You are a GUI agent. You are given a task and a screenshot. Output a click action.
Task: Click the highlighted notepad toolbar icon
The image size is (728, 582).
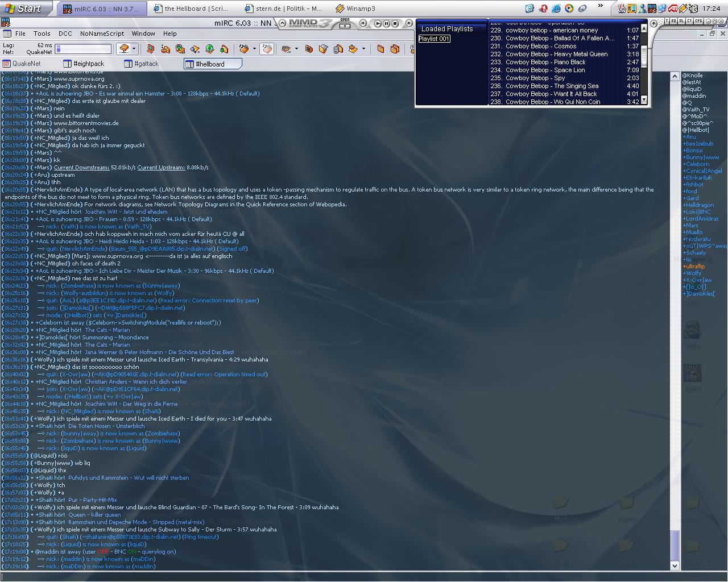coord(266,49)
